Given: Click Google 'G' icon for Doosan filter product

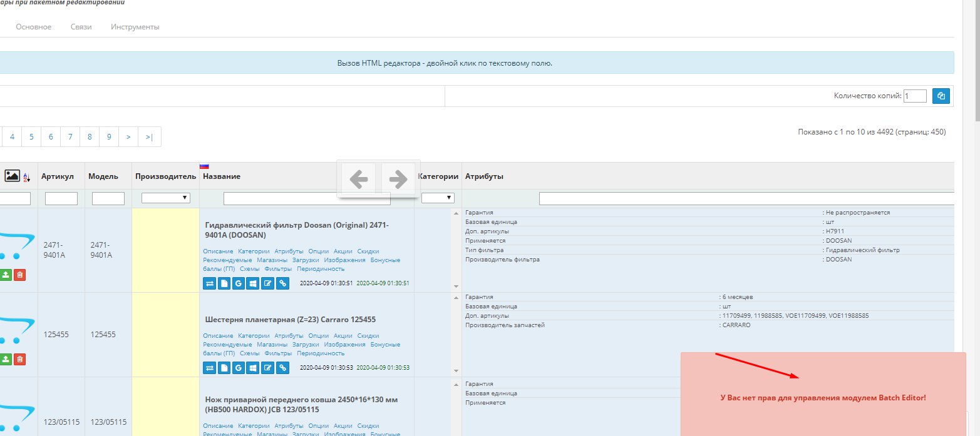Looking at the screenshot, I should point(239,283).
